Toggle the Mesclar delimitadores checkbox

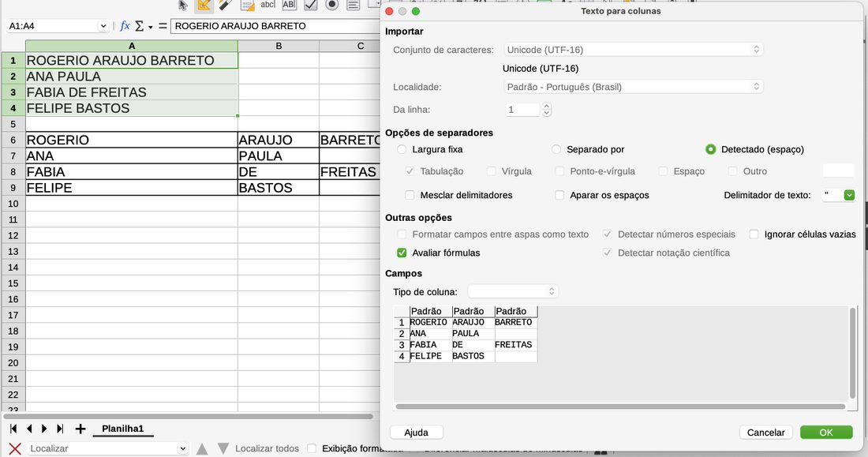tap(410, 195)
